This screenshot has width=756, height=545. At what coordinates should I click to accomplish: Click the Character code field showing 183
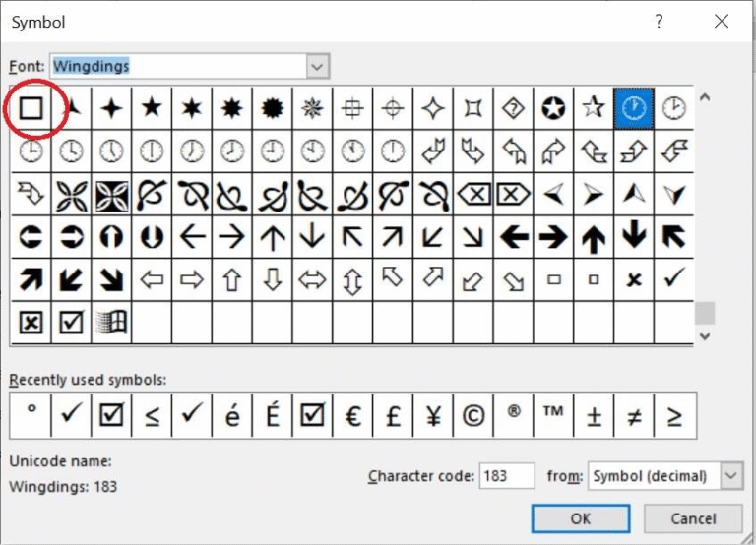507,476
